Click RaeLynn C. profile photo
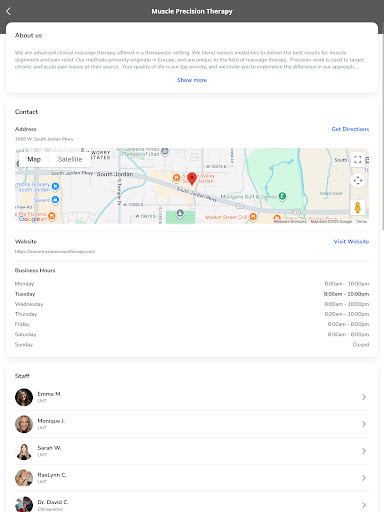This screenshot has width=384, height=512. pyautogui.click(x=24, y=478)
